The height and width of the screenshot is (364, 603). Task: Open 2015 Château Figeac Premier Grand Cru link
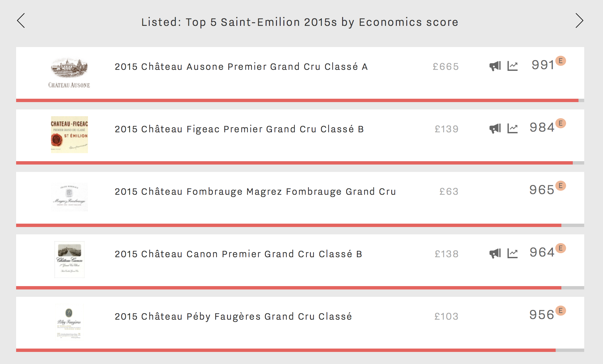[239, 129]
